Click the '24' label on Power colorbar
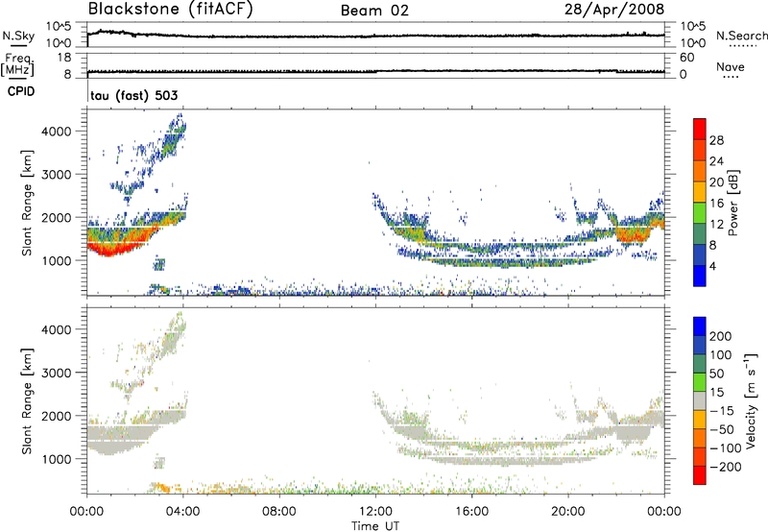The height and width of the screenshot is (532, 768). (x=716, y=161)
